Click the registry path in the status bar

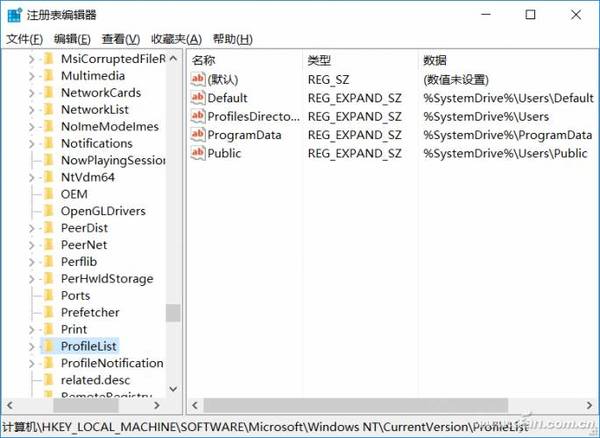tap(266, 427)
